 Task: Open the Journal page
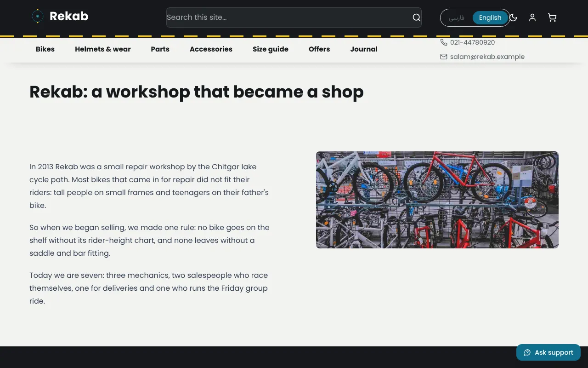pyautogui.click(x=364, y=49)
